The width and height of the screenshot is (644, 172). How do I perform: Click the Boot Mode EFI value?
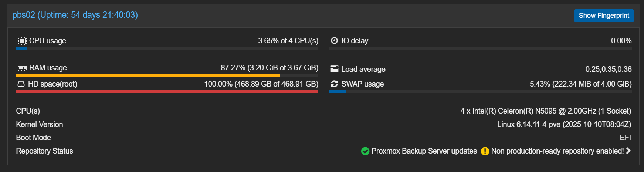tap(625, 138)
